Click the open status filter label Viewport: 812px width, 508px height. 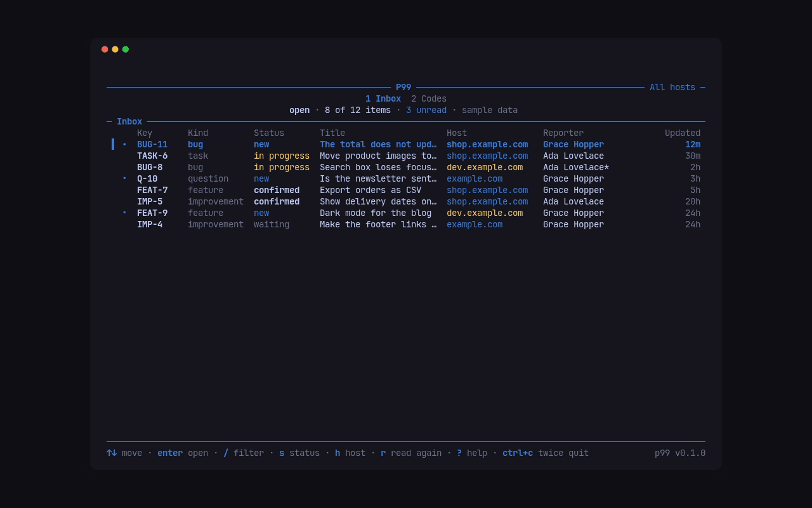point(299,110)
